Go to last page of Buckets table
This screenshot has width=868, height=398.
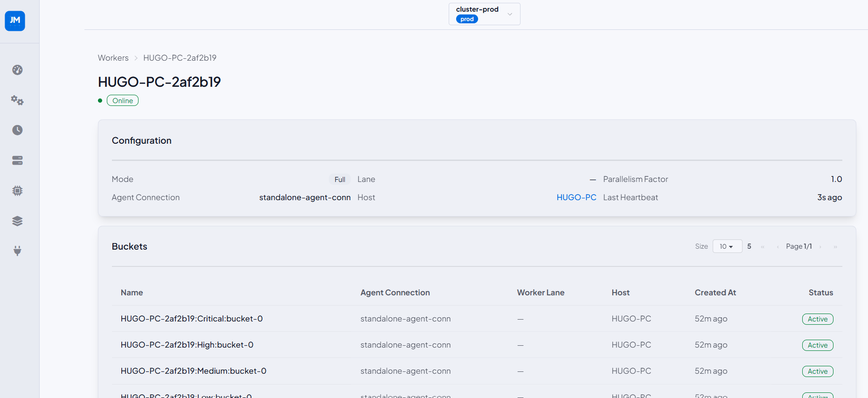835,247
